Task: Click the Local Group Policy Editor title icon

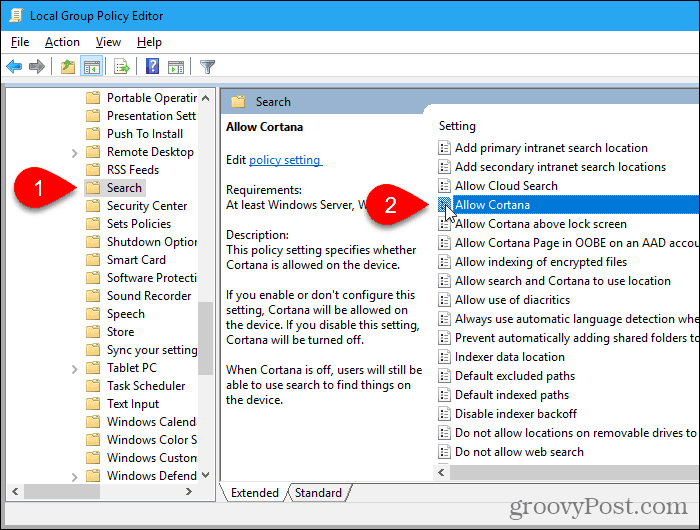Action: [17, 16]
